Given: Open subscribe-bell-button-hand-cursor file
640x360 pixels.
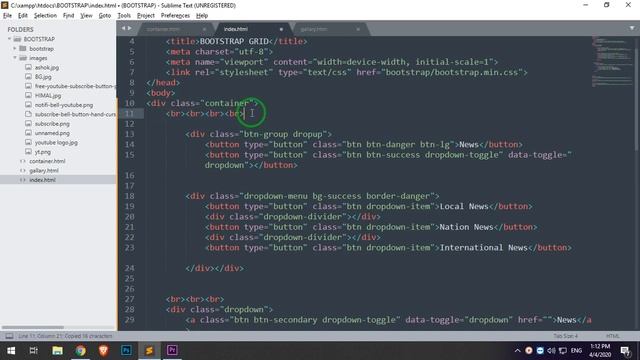Looking at the screenshot, I should (75, 114).
